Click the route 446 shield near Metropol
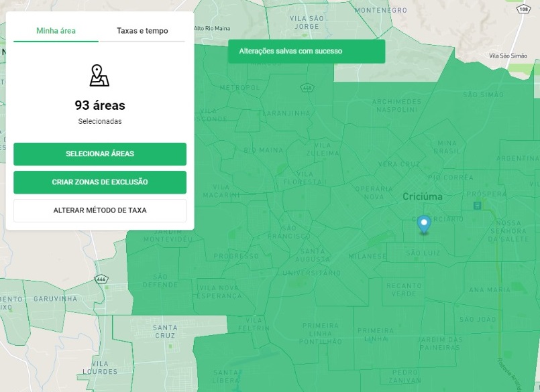540x392 pixels. coord(307,88)
